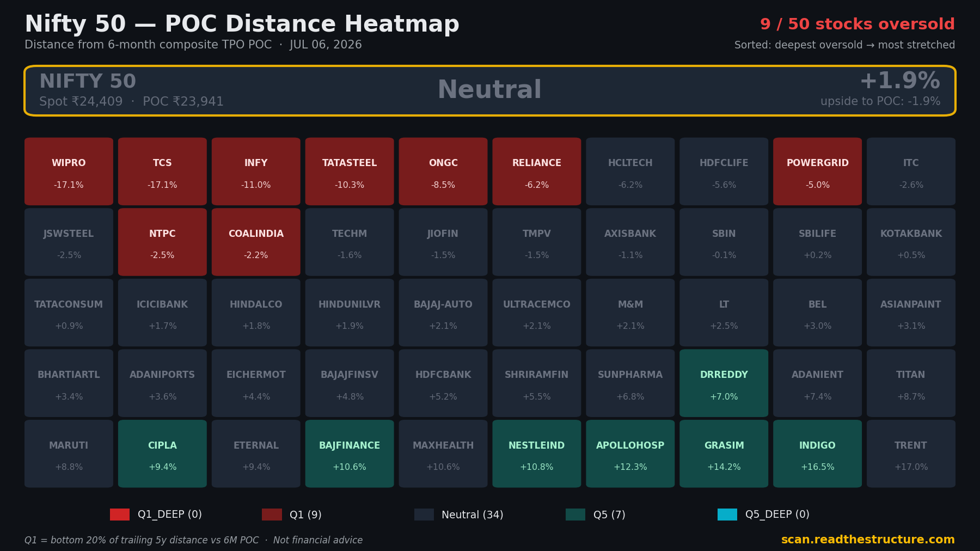980x551 pixels.
Task: Click the MAXHEALTH tile
Action: (443, 454)
